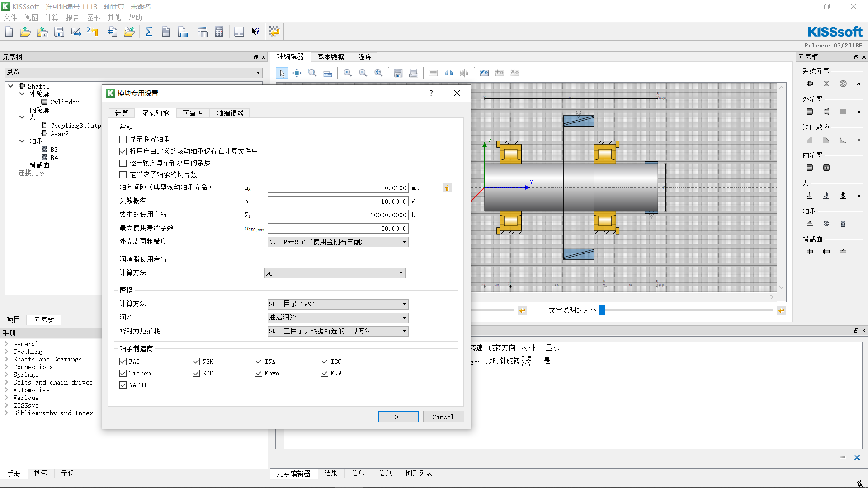Open the 总览 dropdown in element tree
Viewport: 868px width, 488px height.
click(x=134, y=73)
